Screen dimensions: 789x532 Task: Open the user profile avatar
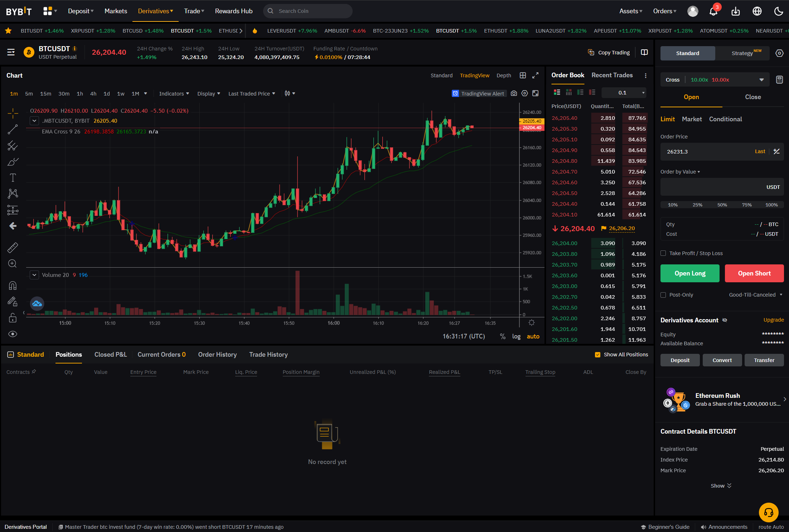pos(693,11)
